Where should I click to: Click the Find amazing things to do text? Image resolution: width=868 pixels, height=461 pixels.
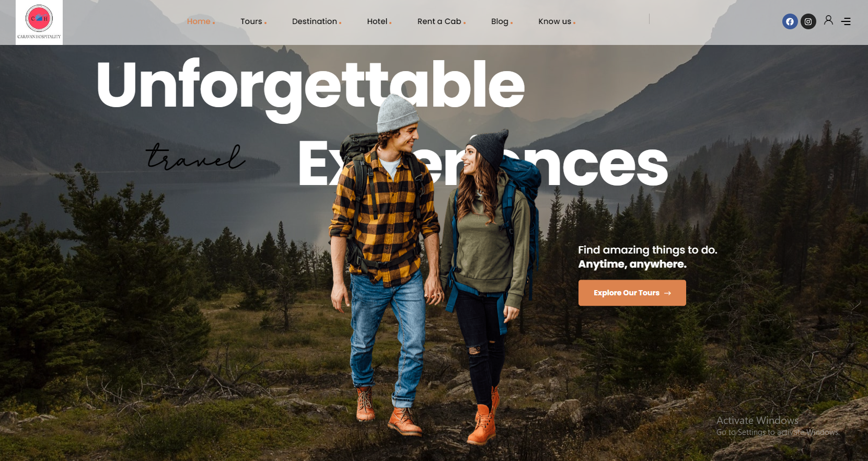(647, 250)
